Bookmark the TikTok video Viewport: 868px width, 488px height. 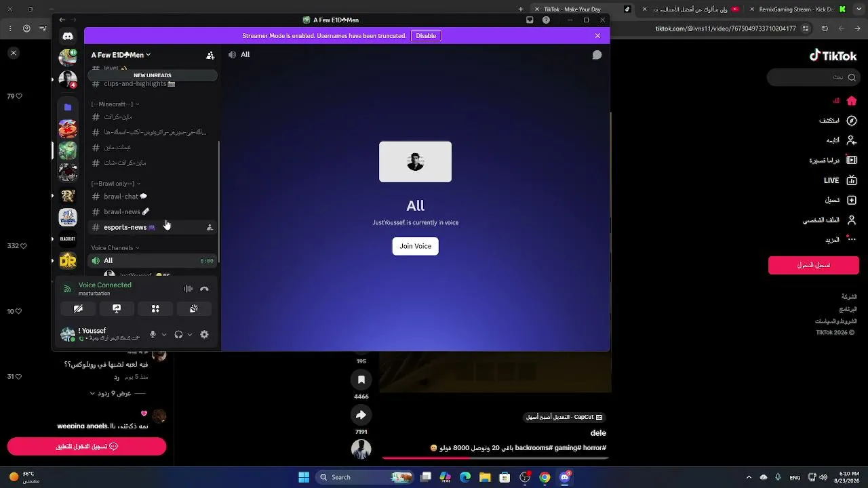coord(361,380)
